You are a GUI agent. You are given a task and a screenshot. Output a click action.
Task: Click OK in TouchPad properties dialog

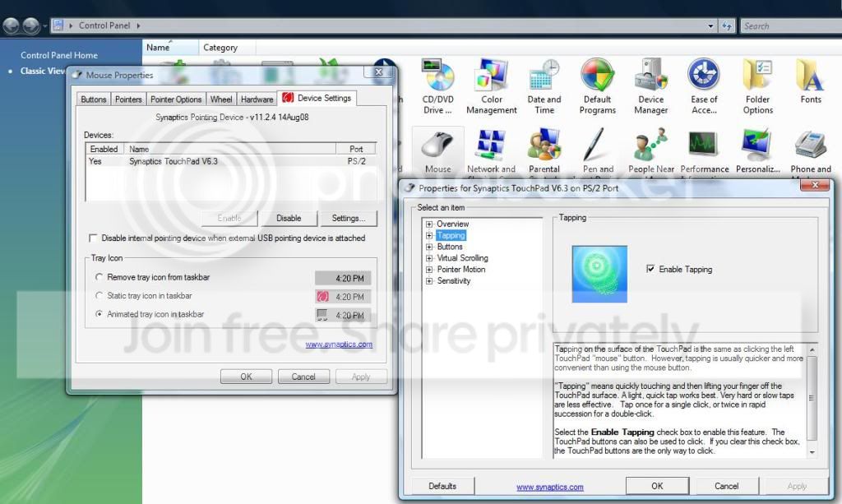click(x=657, y=486)
